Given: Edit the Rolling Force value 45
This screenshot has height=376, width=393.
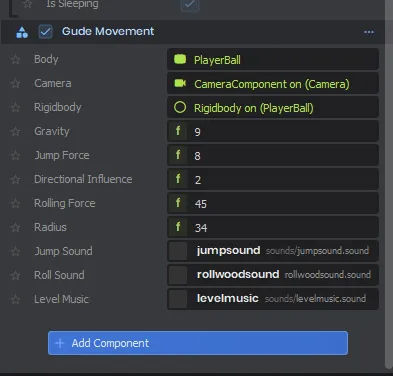Looking at the screenshot, I should click(x=273, y=203).
